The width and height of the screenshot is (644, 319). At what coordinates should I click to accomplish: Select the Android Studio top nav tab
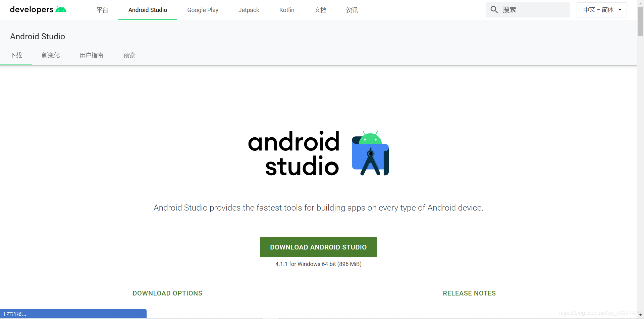[x=148, y=10]
